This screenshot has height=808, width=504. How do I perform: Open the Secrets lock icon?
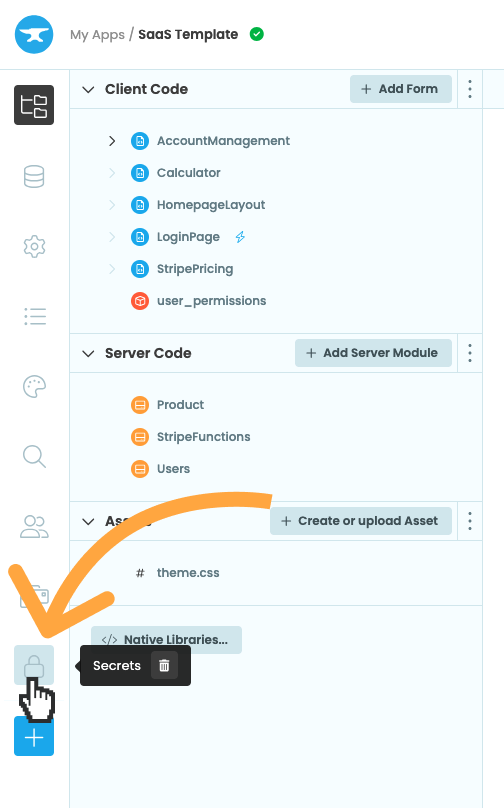tap(34, 665)
